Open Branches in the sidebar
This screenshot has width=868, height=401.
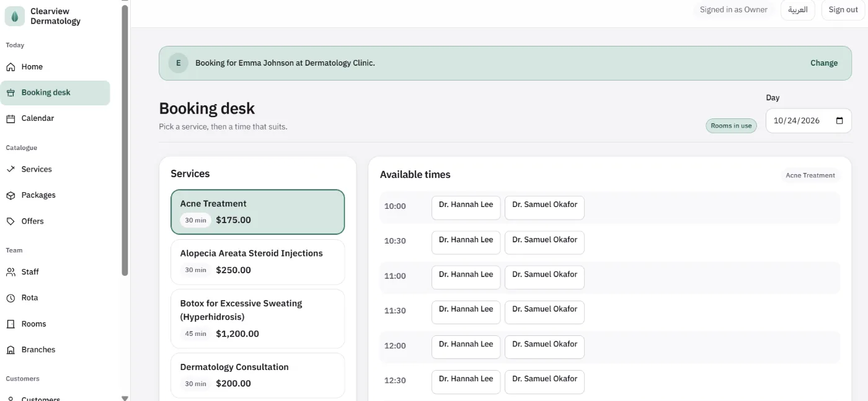[x=55, y=350]
